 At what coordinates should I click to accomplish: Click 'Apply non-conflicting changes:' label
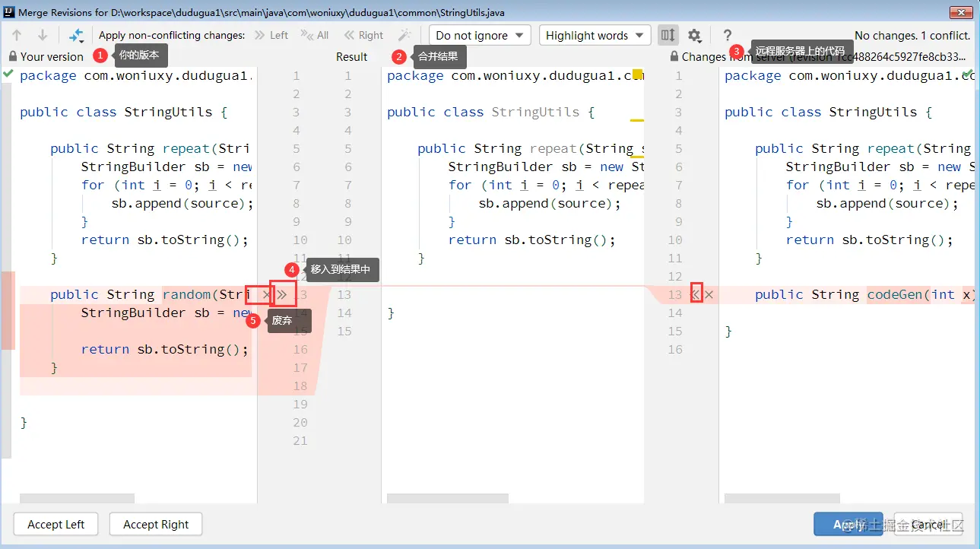172,35
